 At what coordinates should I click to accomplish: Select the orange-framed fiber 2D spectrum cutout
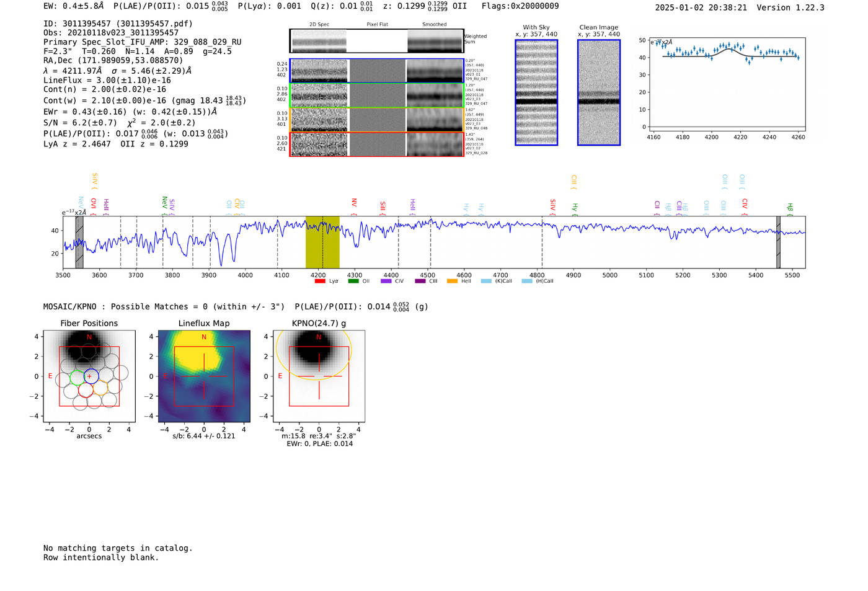(x=376, y=120)
